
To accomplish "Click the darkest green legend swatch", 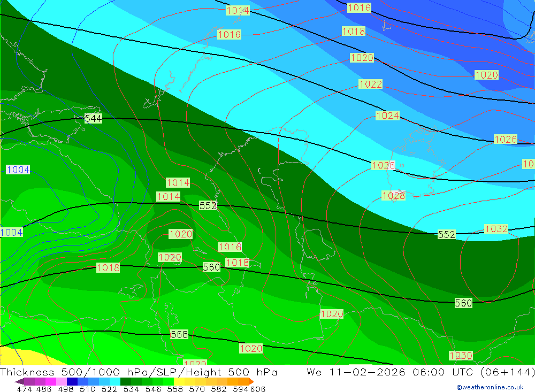I will pyautogui.click(x=126, y=381).
